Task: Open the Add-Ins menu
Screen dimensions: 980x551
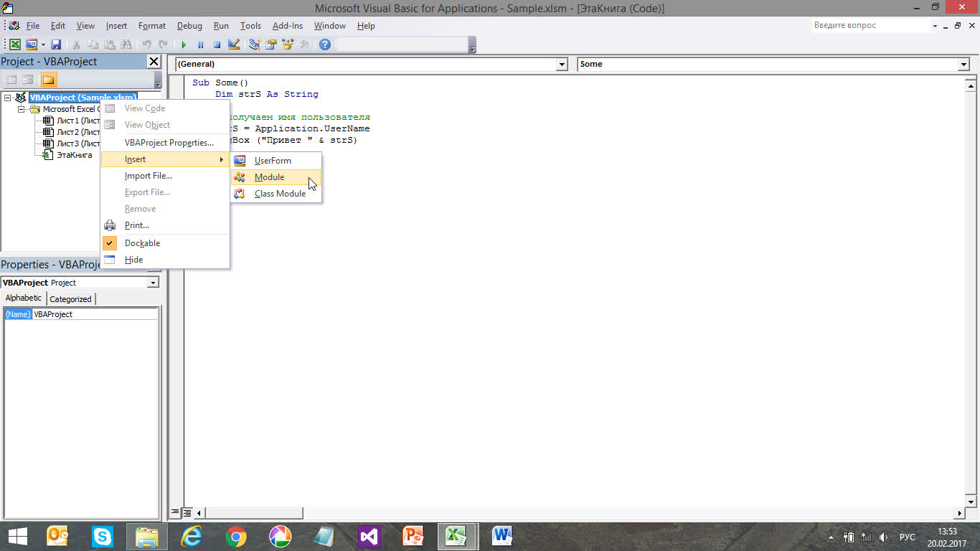Action: point(288,26)
